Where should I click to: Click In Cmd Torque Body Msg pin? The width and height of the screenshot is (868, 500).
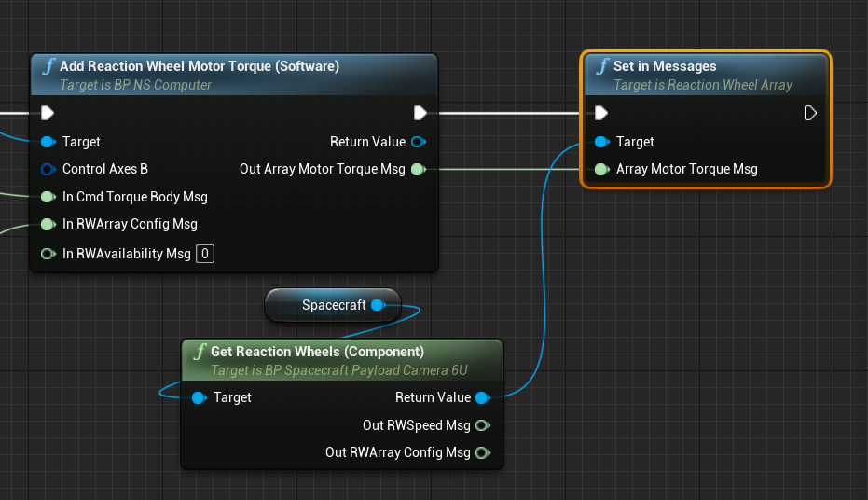click(x=48, y=197)
